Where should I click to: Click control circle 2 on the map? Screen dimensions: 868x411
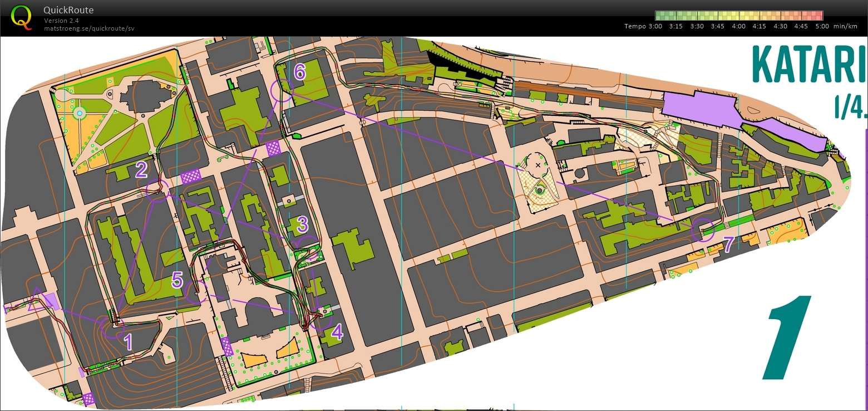point(157,191)
